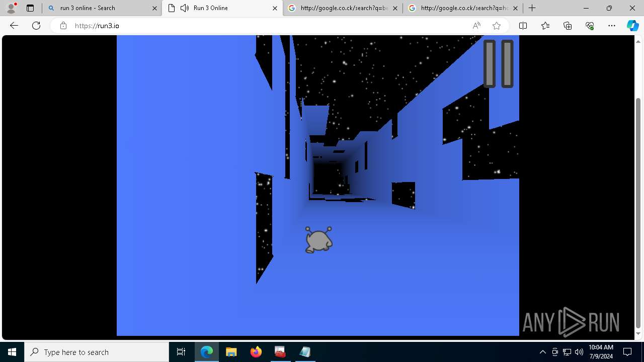Open the clock showing 10:04 AM

pos(601,352)
